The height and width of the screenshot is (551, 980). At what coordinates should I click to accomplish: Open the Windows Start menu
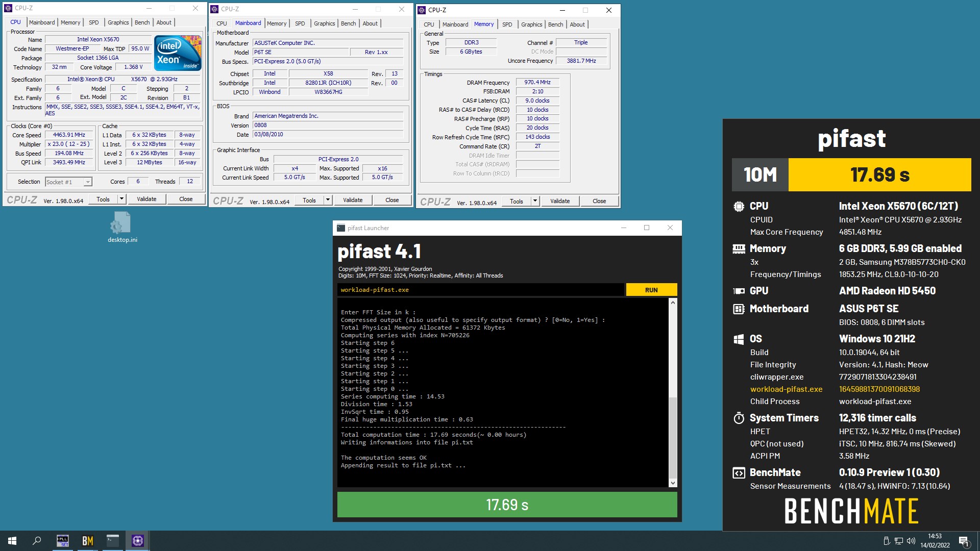12,541
